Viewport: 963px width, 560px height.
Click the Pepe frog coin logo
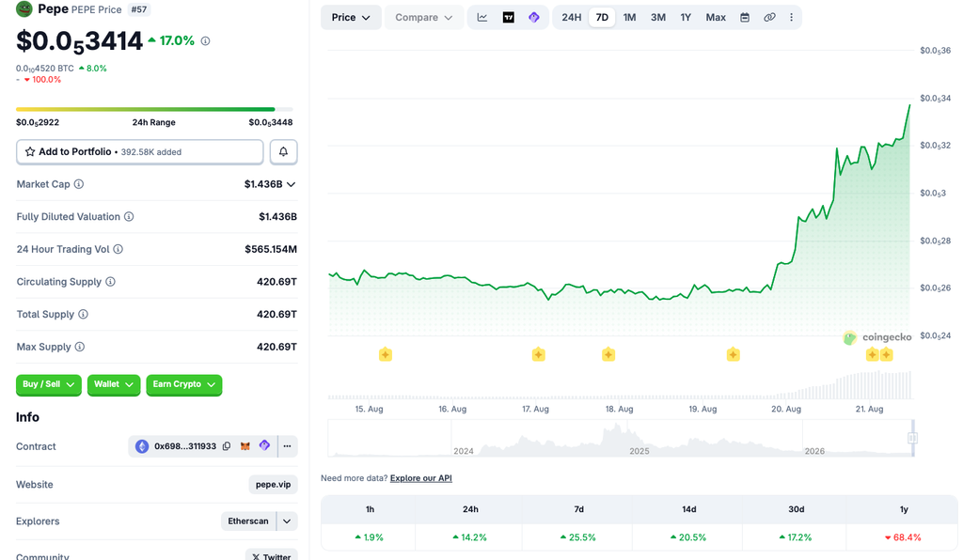pos(24,8)
